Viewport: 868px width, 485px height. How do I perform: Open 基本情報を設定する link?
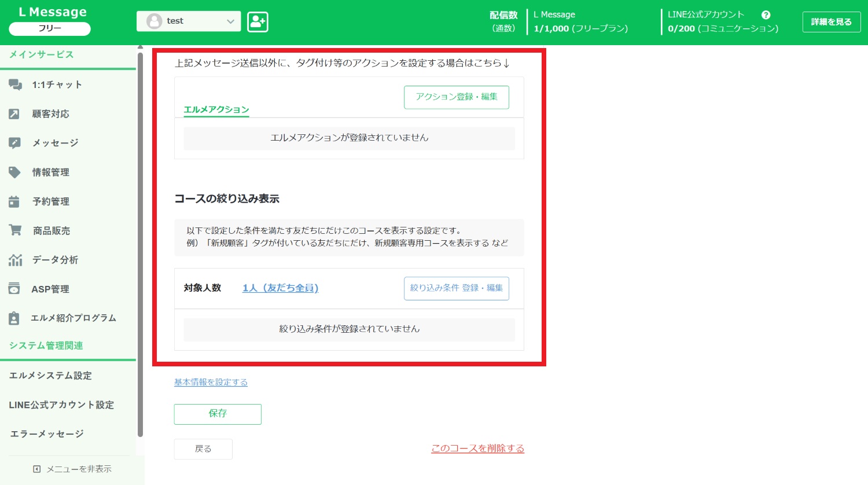click(x=211, y=382)
